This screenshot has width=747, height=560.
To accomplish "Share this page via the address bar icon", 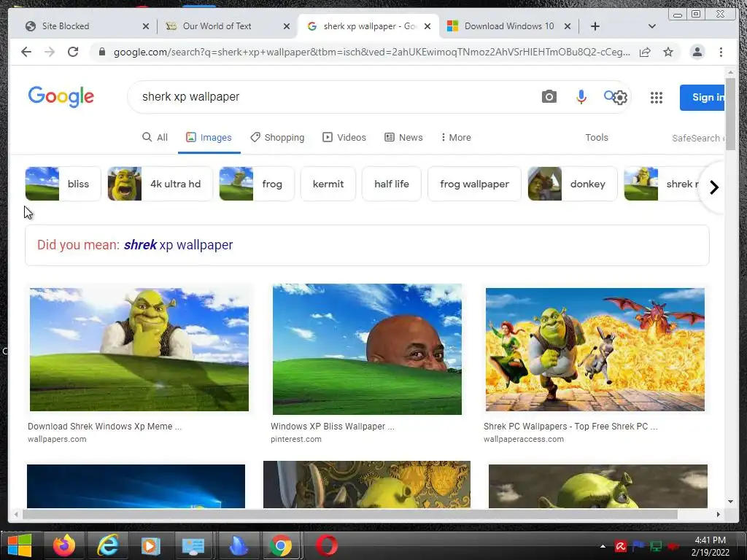I will [x=645, y=52].
